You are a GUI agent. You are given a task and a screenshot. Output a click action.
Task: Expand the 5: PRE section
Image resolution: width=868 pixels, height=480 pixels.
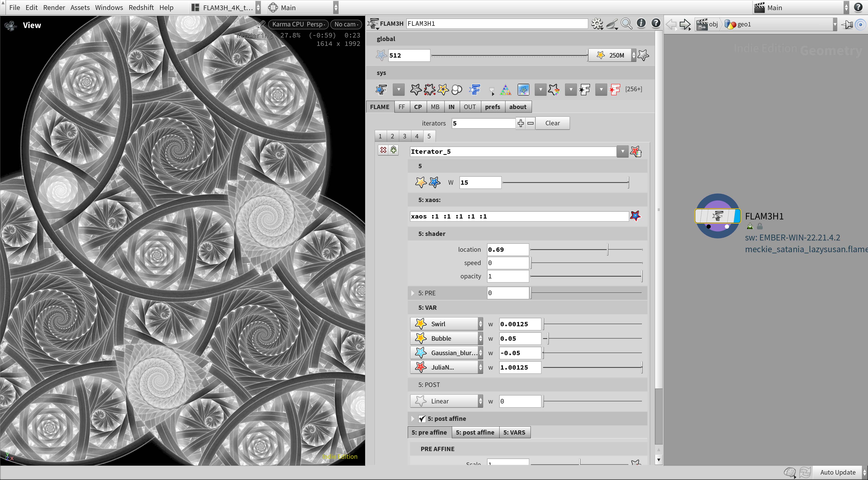tap(413, 293)
